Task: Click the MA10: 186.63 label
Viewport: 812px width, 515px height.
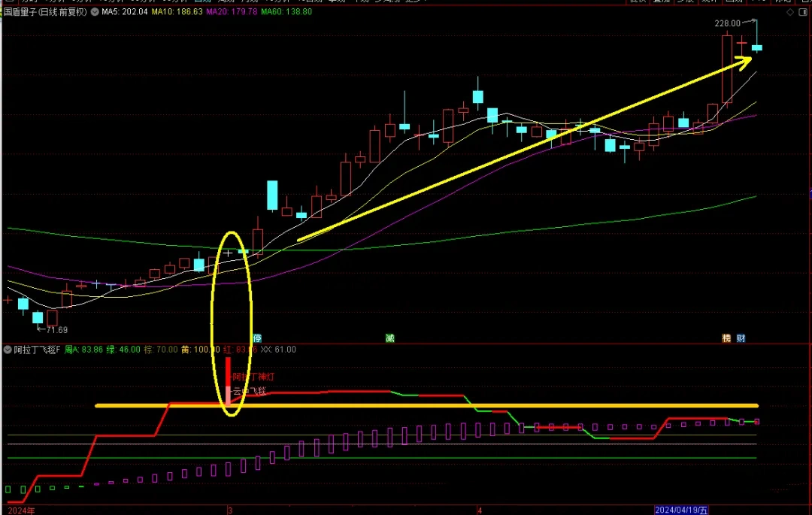Action: click(x=177, y=13)
